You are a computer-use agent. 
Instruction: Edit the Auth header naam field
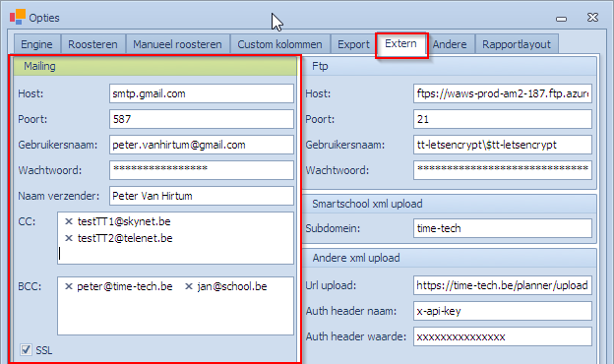503,311
